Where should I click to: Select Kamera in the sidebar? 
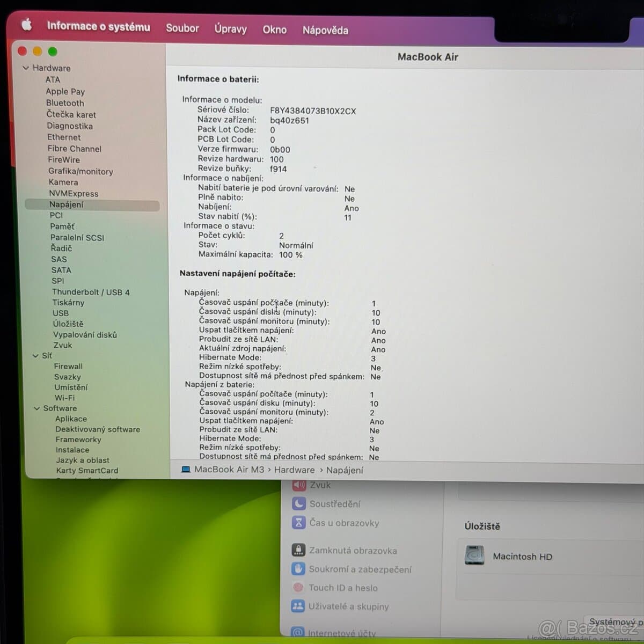point(63,182)
